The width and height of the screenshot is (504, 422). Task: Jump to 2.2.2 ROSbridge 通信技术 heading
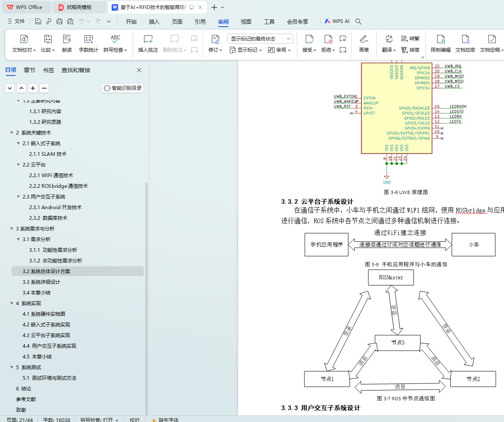tap(58, 186)
